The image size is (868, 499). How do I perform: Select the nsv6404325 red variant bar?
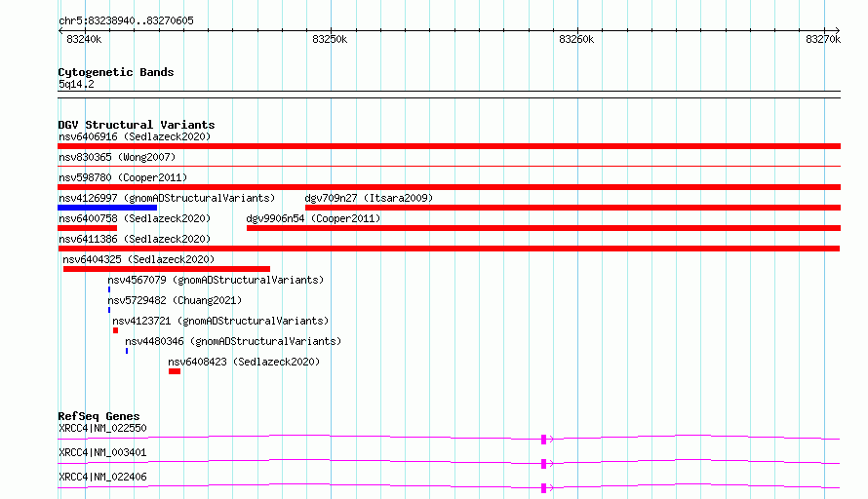point(167,269)
